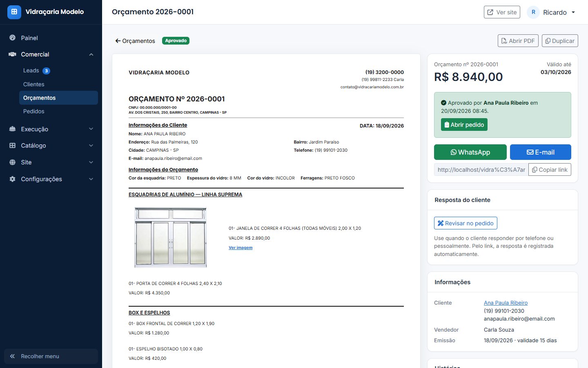Click the ORÇAMENTO Nº 2026-0001 document heading
The height and width of the screenshot is (368, 588).
tap(177, 99)
